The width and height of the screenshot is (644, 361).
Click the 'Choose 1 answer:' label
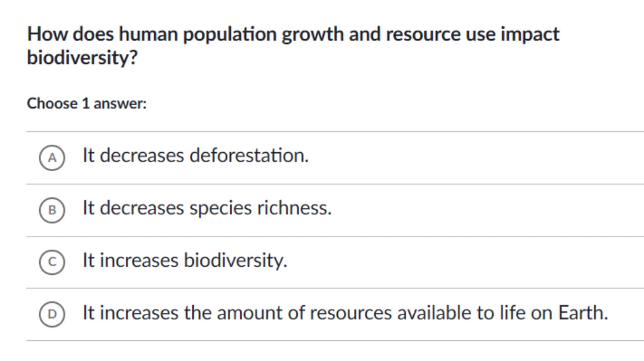coord(87,104)
